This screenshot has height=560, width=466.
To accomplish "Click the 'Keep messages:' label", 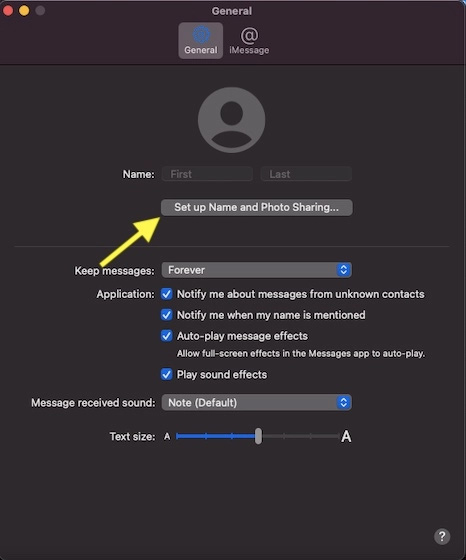I will tap(114, 271).
